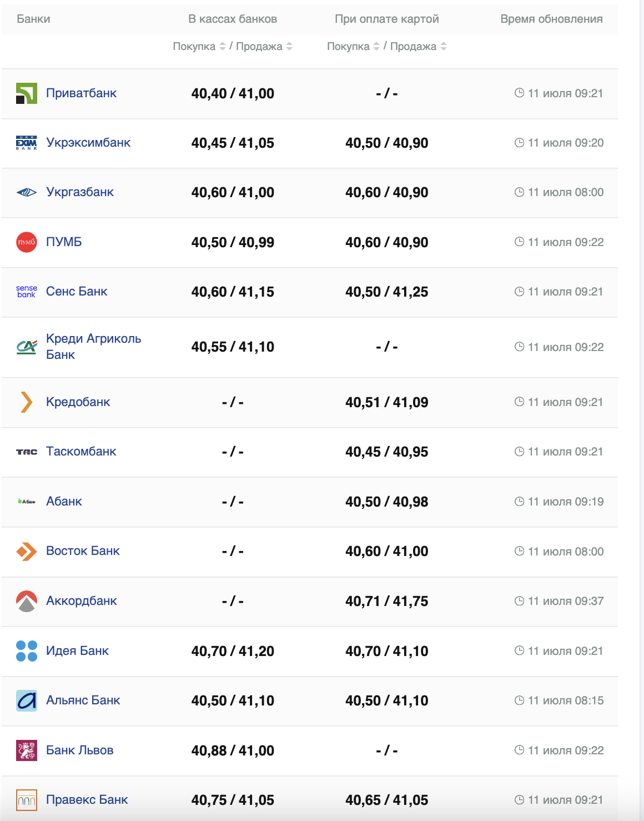Click the Ukreximbank EXIM logo

coord(27,143)
